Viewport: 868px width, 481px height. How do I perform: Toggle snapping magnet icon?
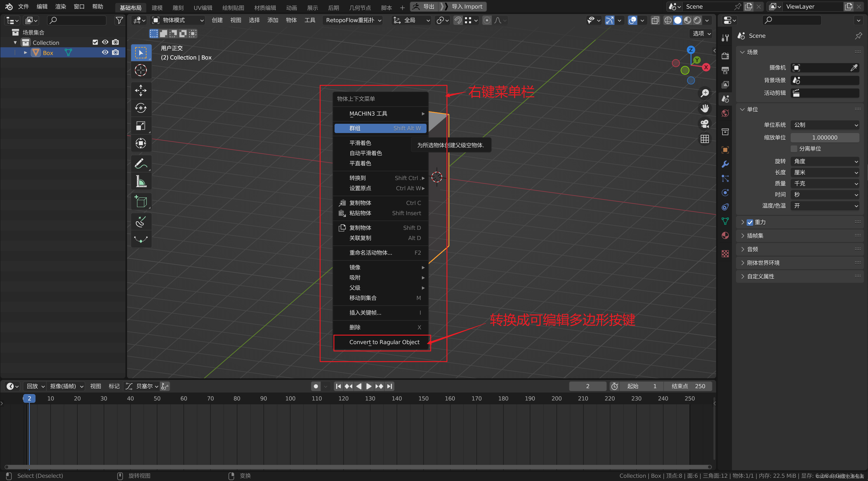(x=458, y=20)
